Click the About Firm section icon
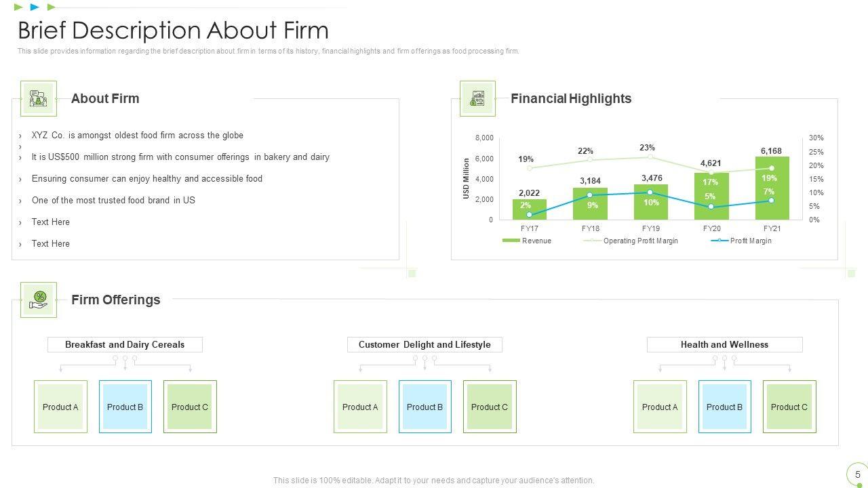This screenshot has width=868, height=488. coord(38,99)
